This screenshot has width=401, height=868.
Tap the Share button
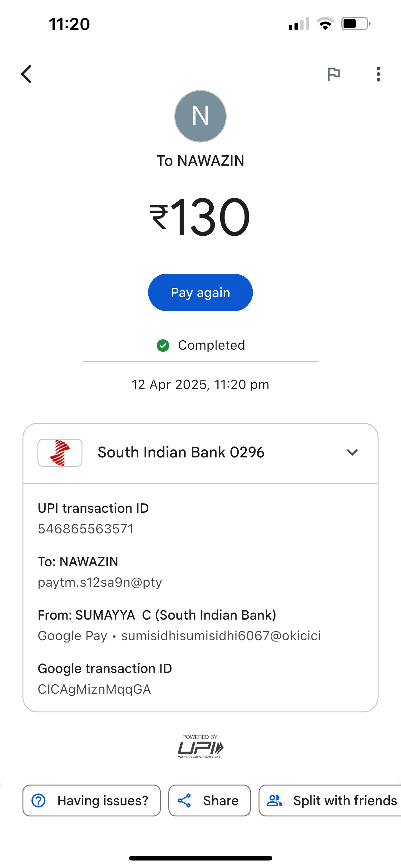click(x=210, y=800)
